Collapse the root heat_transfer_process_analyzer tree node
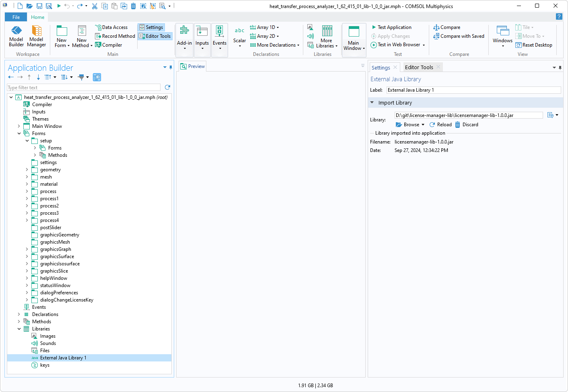Image resolution: width=568 pixels, height=392 pixels. click(x=11, y=97)
